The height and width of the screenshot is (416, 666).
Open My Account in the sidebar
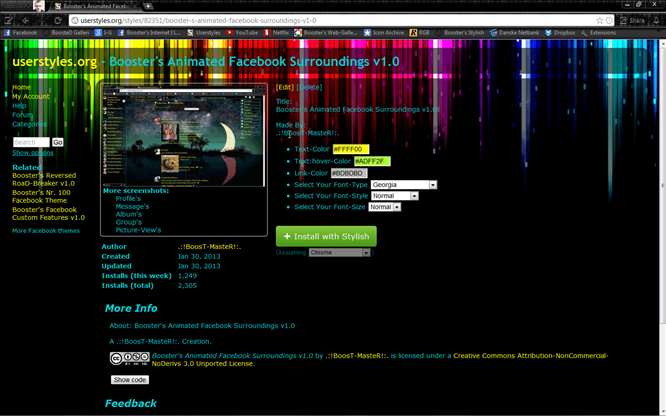point(31,96)
